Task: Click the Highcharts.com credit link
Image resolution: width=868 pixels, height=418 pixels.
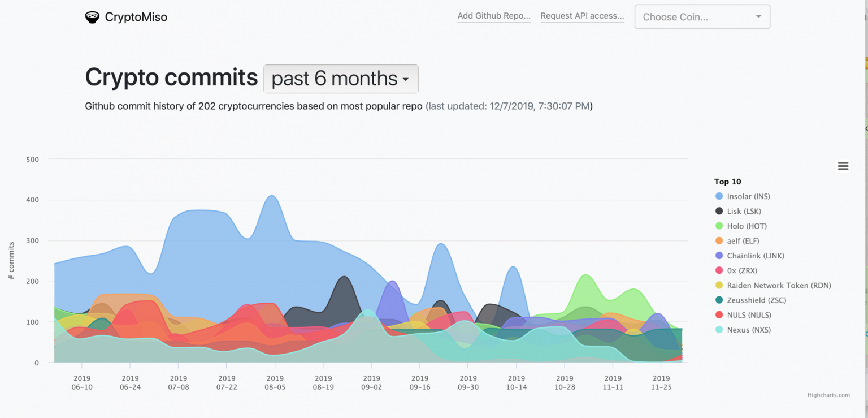Action: pyautogui.click(x=828, y=395)
